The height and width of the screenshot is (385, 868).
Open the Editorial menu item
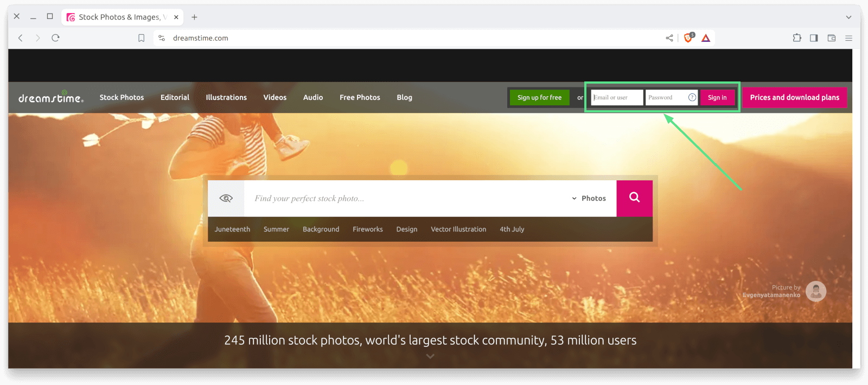pos(175,97)
